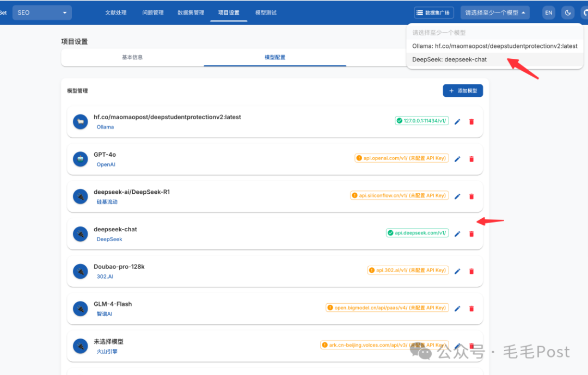This screenshot has width=588, height=375.
Task: Delete the deepseek-ai/DeepSeek-R1 model
Action: [471, 196]
